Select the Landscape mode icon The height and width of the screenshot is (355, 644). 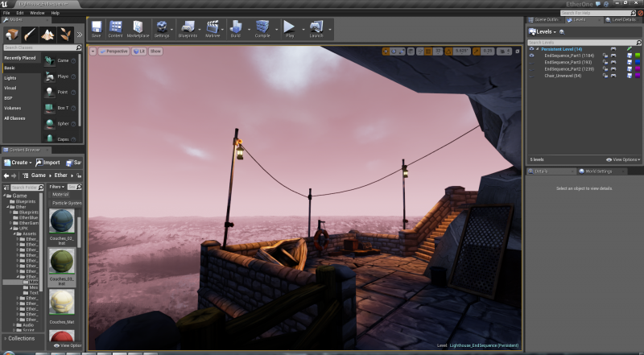point(47,35)
